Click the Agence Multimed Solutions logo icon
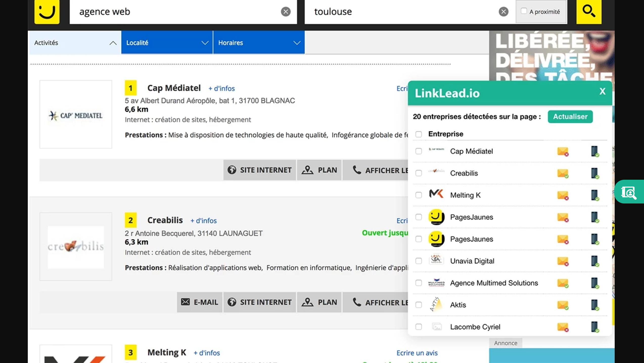This screenshot has height=363, width=644. (436, 282)
